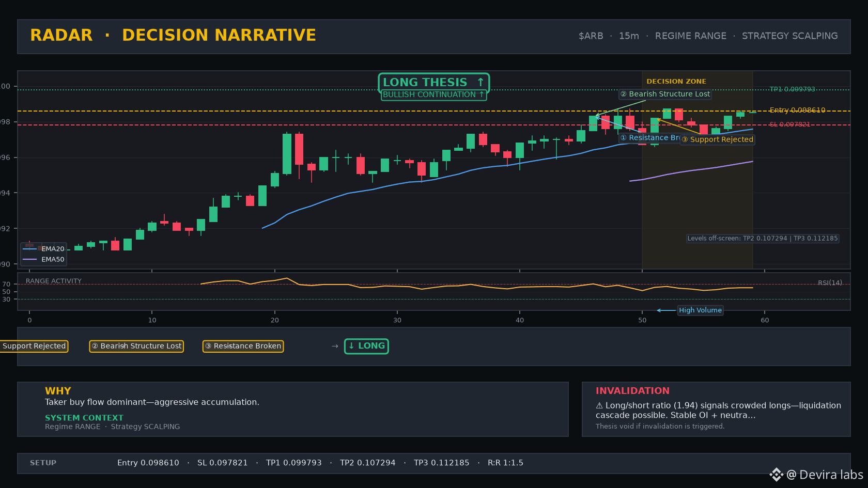Click the BULLISH CONTINUATION tag
Screen dimensions: 868x488
(433, 95)
